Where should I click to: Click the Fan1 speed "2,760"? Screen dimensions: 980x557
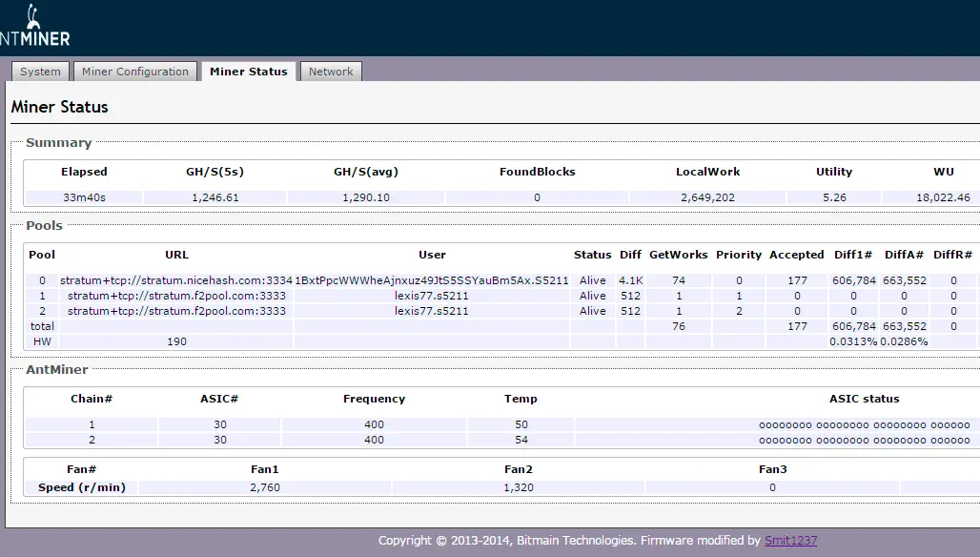pyautogui.click(x=265, y=487)
